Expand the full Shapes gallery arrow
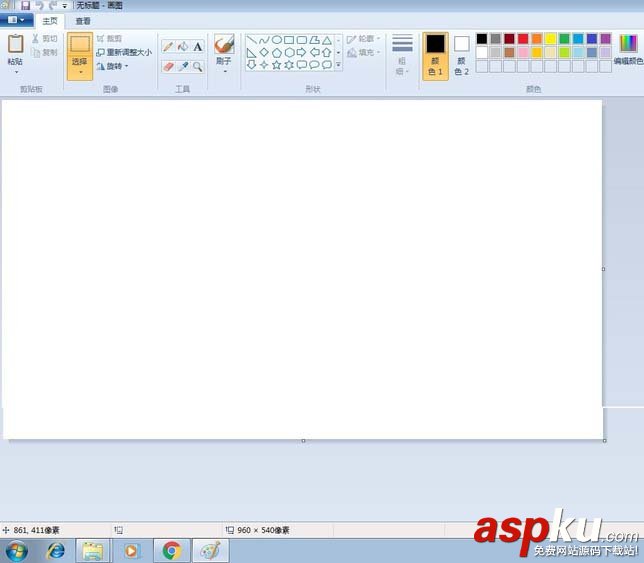This screenshot has height=563, width=644. point(338,65)
